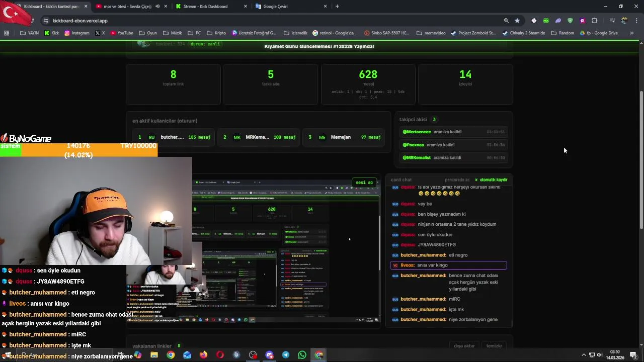Viewport: 644px width, 362px height.
Task: Open Opera from the taskbar
Action: [x=220, y=355]
